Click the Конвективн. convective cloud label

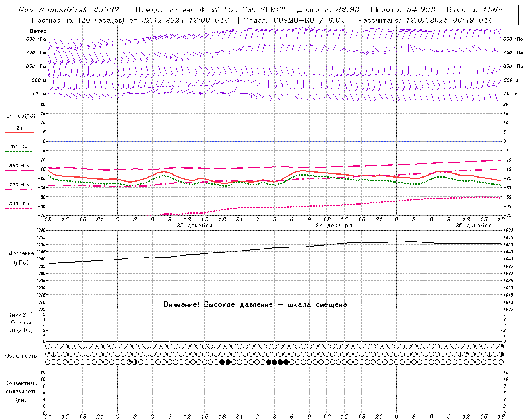pos(21,384)
